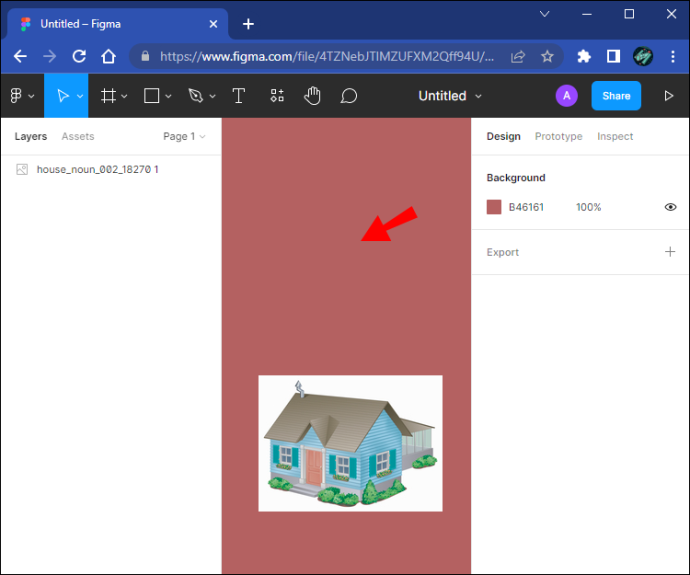Present the file with play button

tap(668, 95)
